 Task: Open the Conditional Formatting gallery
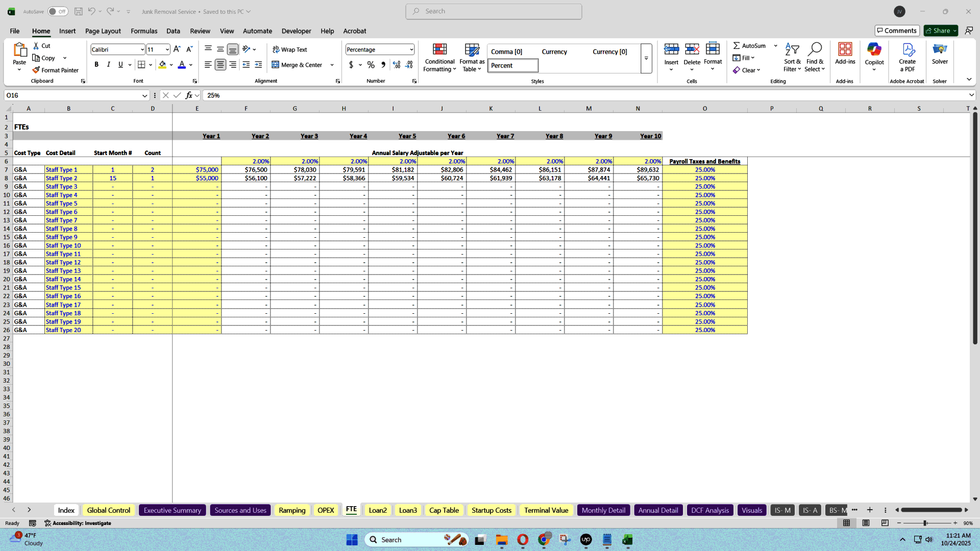point(439,57)
